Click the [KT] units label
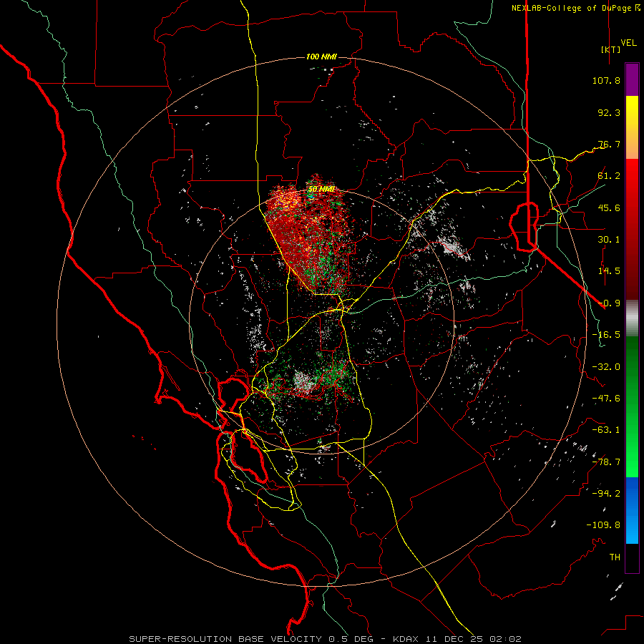The height and width of the screenshot is (644, 644). tap(610, 49)
